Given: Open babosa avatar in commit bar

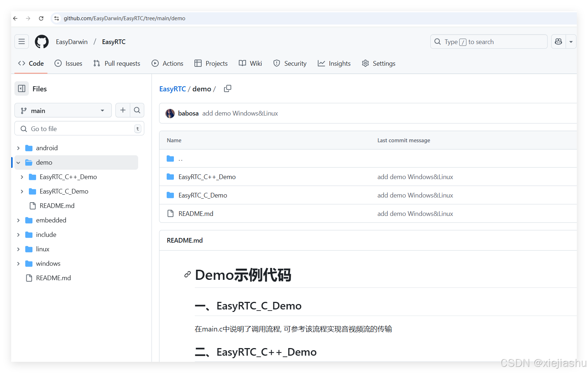Looking at the screenshot, I should [x=170, y=113].
